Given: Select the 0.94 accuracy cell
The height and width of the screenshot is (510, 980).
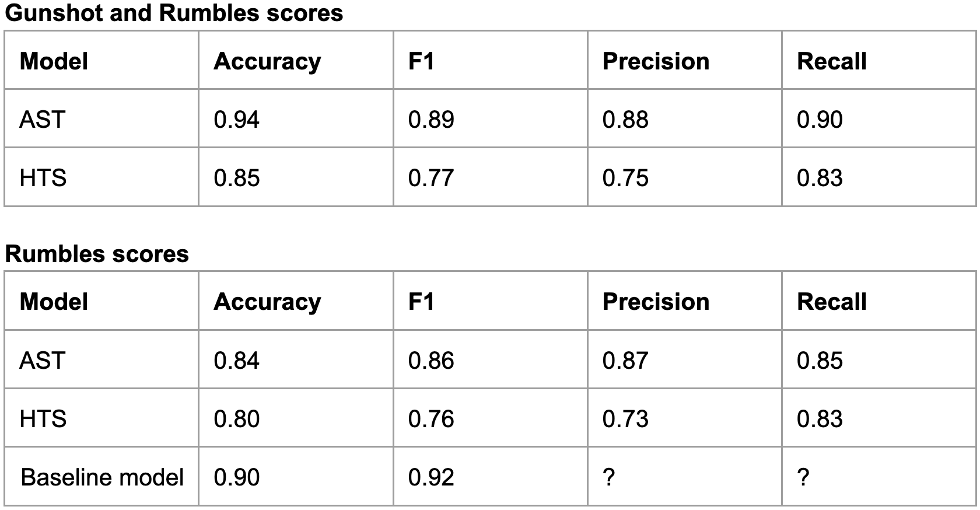Looking at the screenshot, I should point(237,120).
